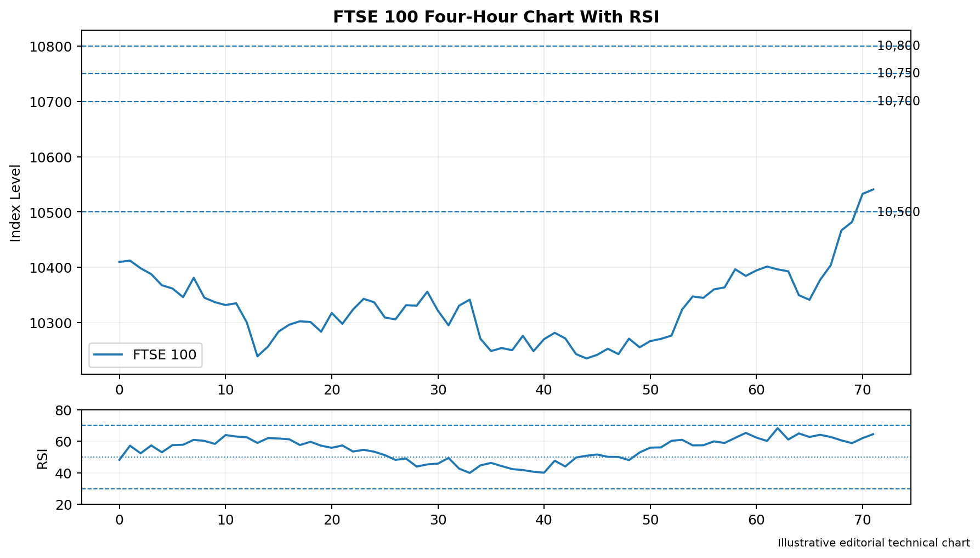Click x-axis tick 0 under the RSI panel
This screenshot has width=980, height=558.
(119, 520)
